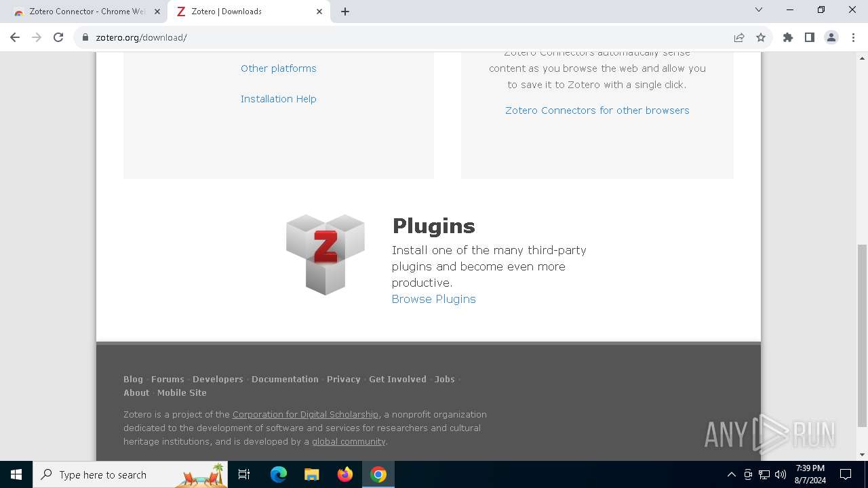Viewport: 868px width, 488px height.
Task: Toggle Chrome side panel
Action: (x=810, y=37)
